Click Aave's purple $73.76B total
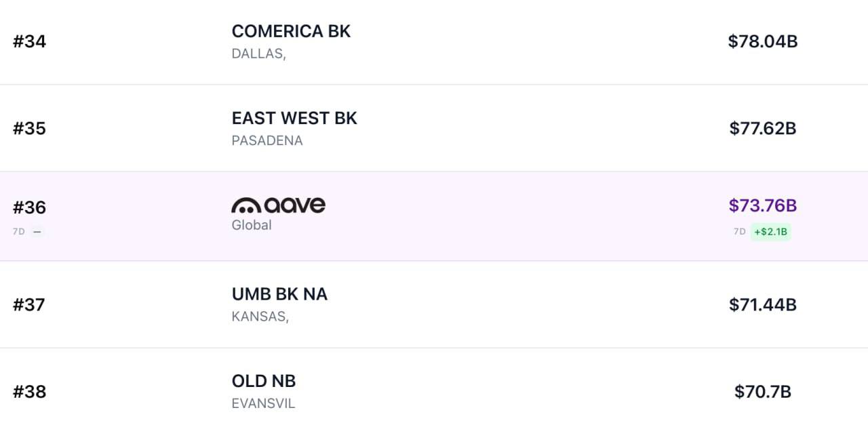Viewport: 868px width, 429px height. pos(763,205)
